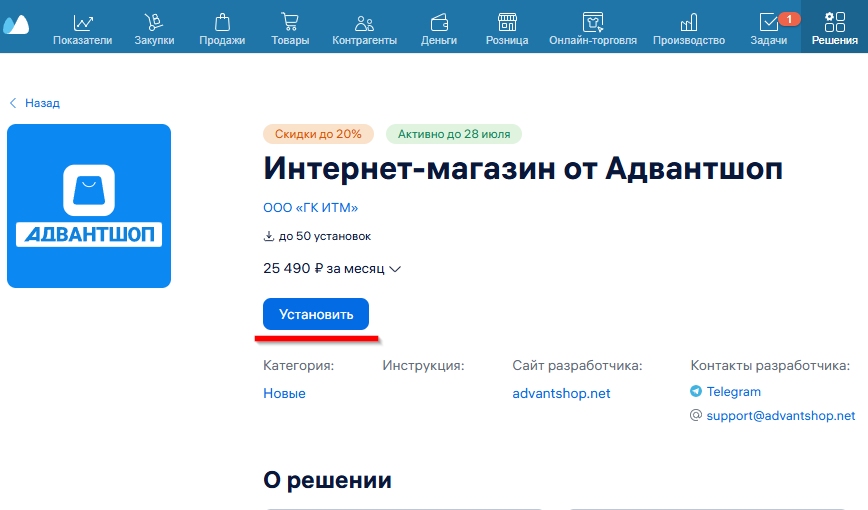Image resolution: width=868 pixels, height=510 pixels.
Task: Select the Продажи menu label
Action: coord(222,40)
